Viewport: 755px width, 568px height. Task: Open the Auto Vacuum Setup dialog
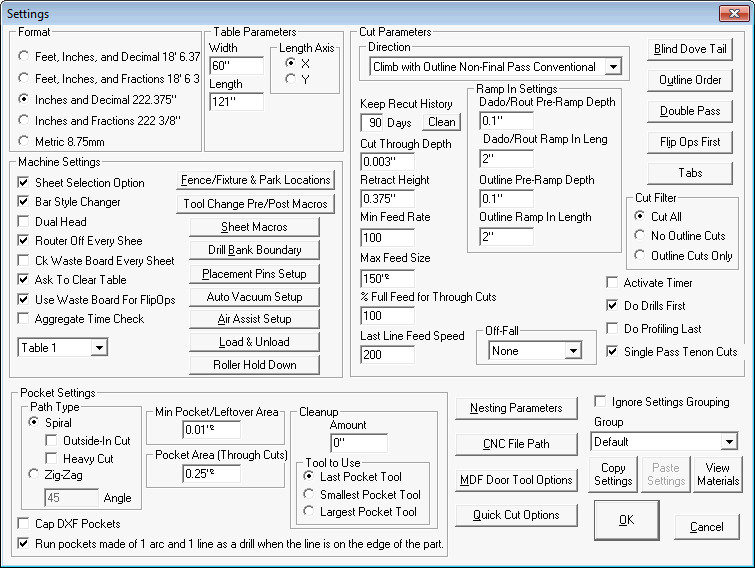[254, 297]
